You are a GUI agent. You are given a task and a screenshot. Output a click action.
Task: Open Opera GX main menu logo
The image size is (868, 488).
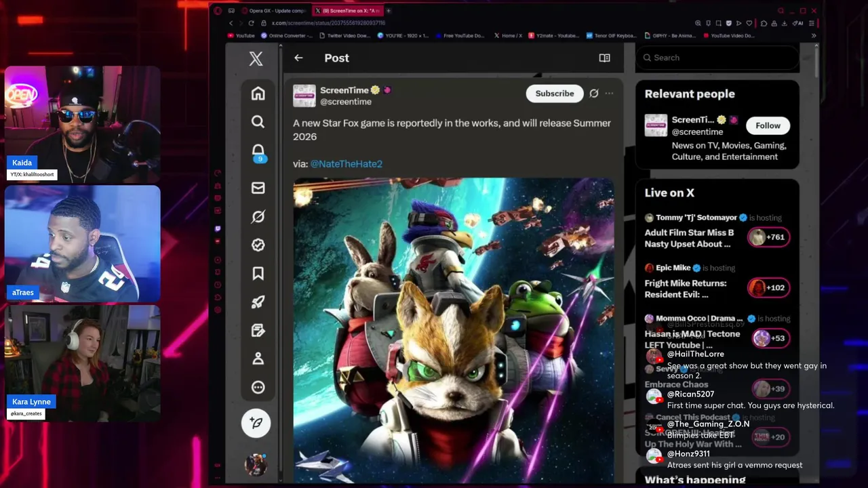coord(218,11)
